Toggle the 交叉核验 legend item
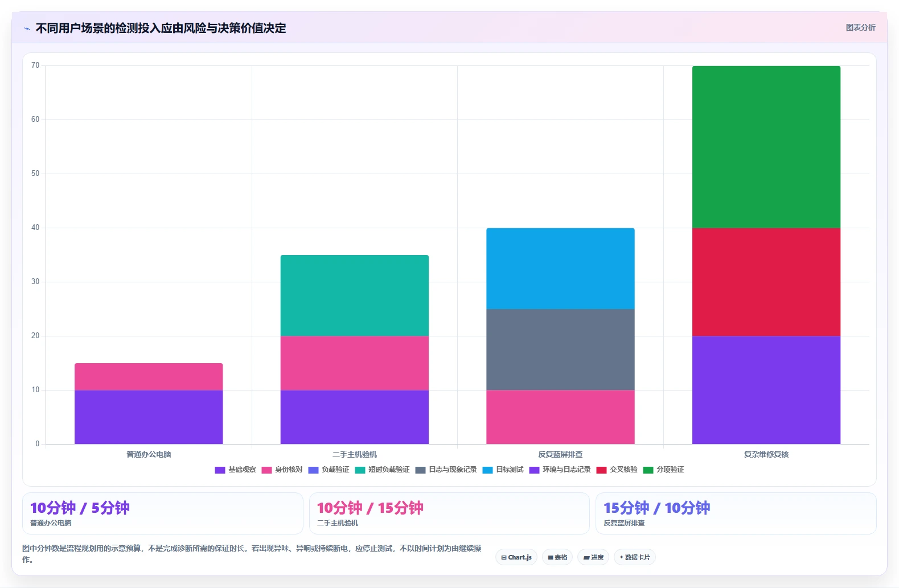 [x=617, y=470]
